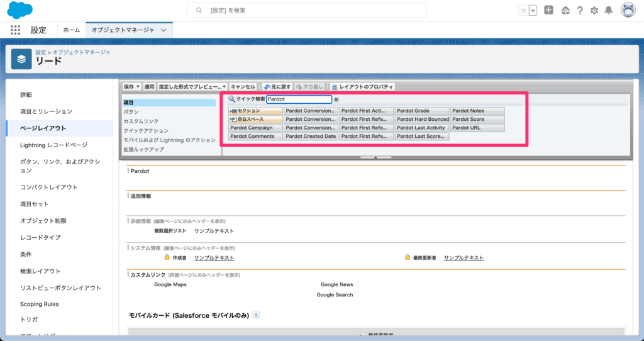
Task: Click the global actions plus icon
Action: click(x=548, y=10)
